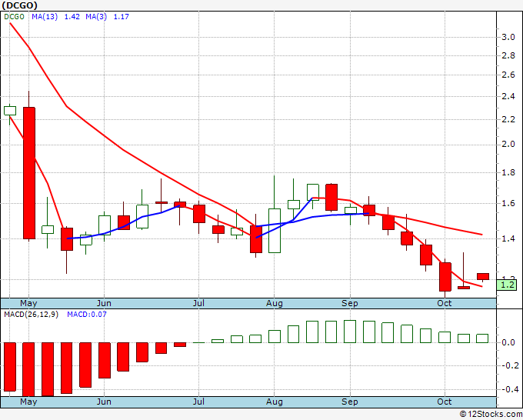Viewport: 523px width, 420px height.
Task: Click the 2.8 price axis label
Action: click(508, 55)
